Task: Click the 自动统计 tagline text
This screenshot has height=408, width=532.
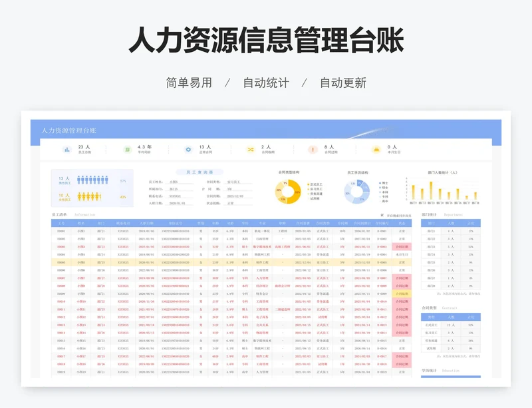Action: (266, 83)
